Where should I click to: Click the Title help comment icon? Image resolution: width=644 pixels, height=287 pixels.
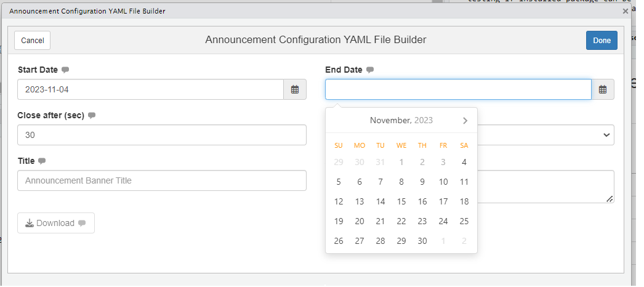42,161
